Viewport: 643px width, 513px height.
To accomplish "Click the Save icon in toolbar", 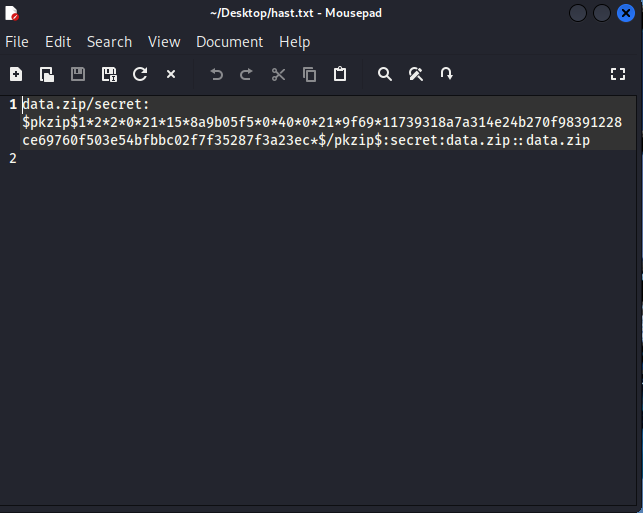I will [78, 74].
